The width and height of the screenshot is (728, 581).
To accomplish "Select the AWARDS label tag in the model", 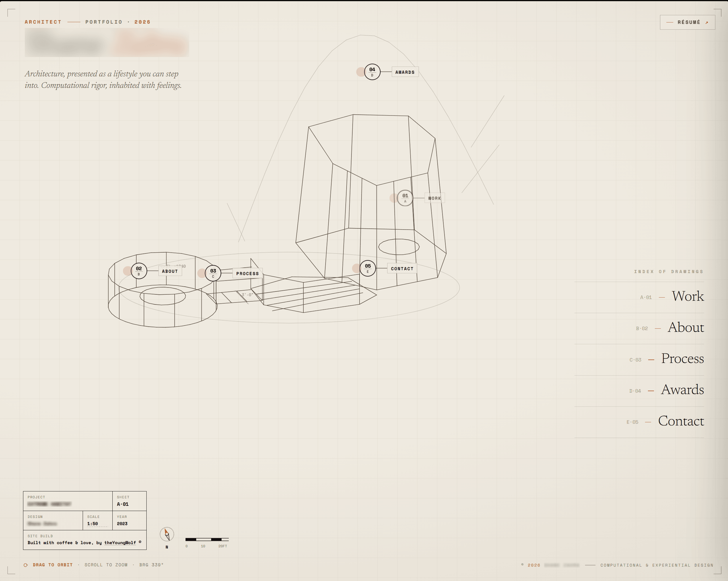I will tap(405, 72).
